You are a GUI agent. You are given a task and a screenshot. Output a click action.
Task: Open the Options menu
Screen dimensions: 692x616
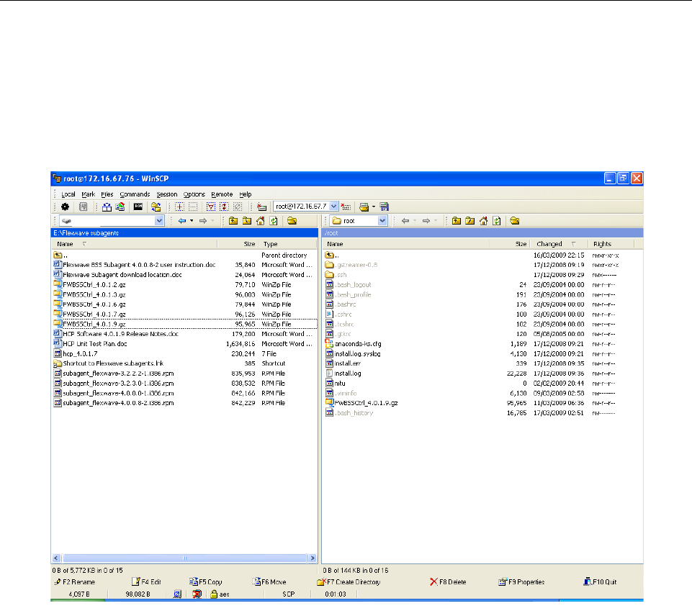194,194
